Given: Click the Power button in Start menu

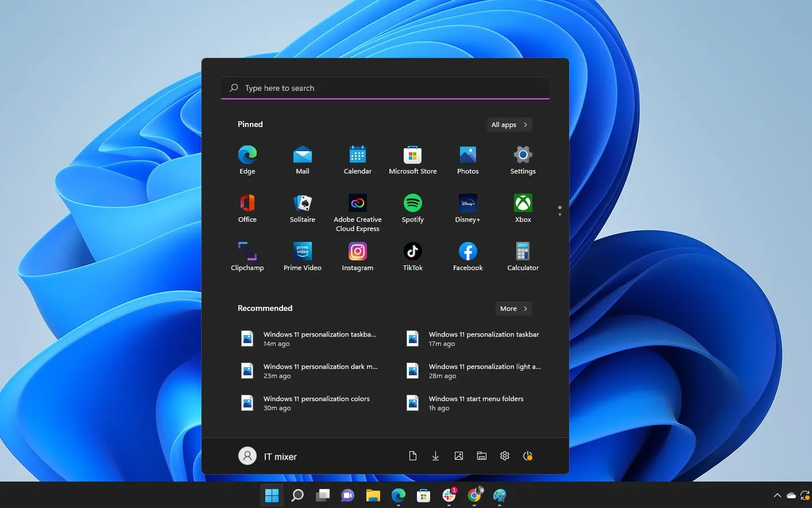Looking at the screenshot, I should click(527, 456).
